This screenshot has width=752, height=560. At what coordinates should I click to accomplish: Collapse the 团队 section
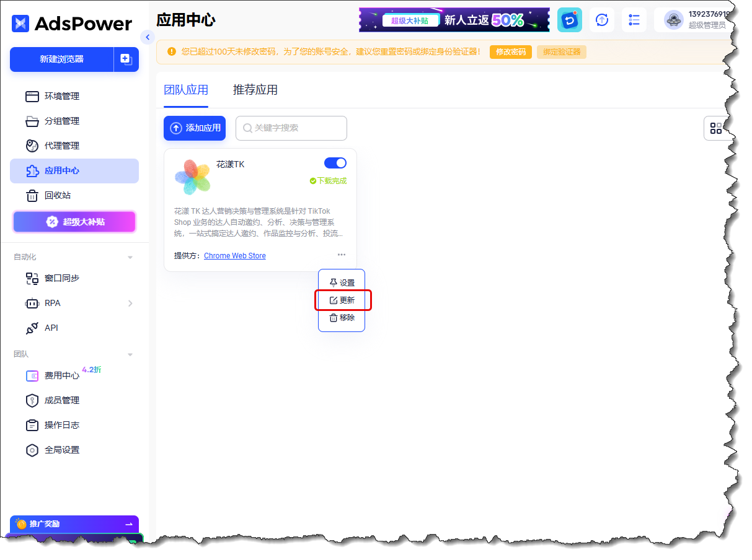point(130,354)
